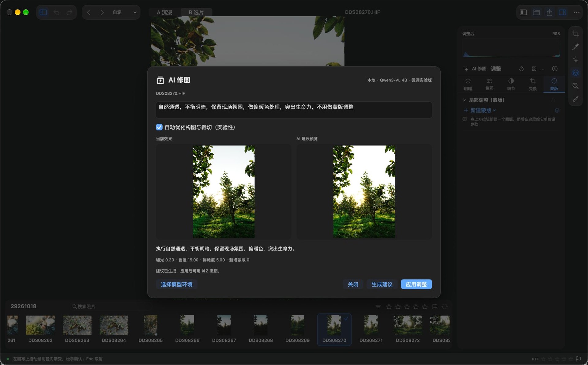The height and width of the screenshot is (365, 588).
Task: Toggle before/after compare view icon
Action: (x=523, y=12)
